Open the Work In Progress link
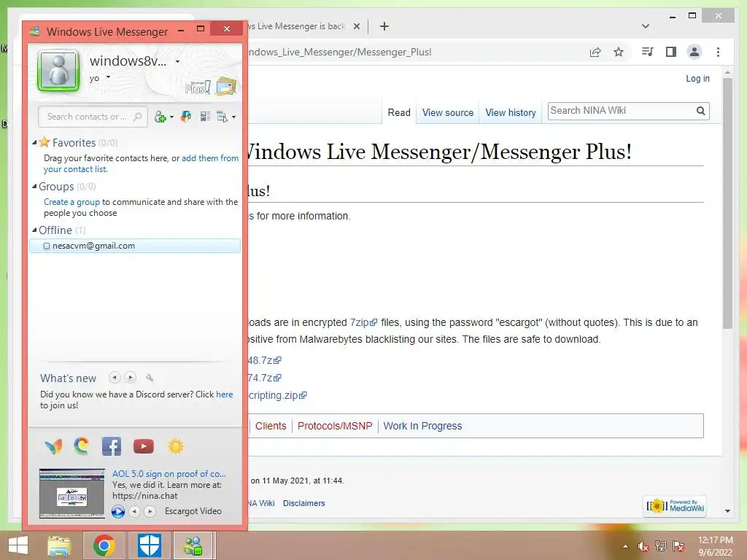Viewport: 747px width, 560px height. (x=422, y=426)
